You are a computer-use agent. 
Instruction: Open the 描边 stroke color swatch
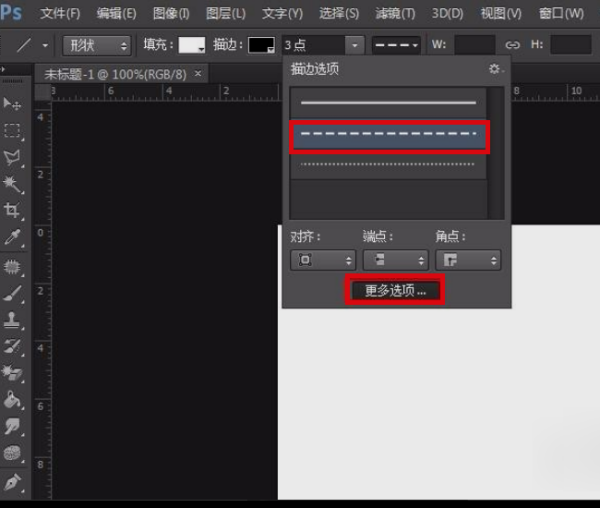(x=261, y=45)
